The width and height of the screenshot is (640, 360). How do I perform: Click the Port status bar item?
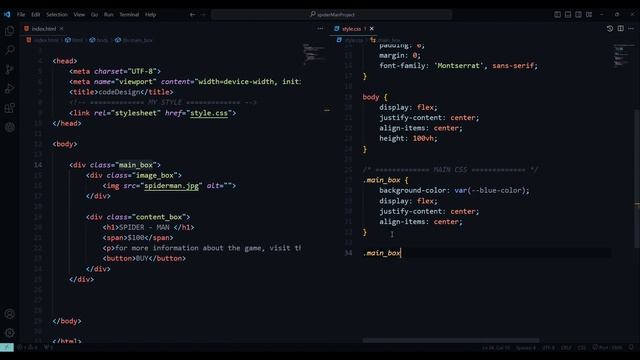(x=607, y=348)
